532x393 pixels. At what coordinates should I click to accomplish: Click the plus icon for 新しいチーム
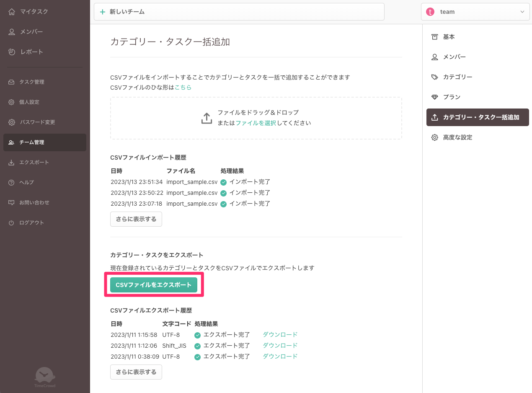[103, 12]
